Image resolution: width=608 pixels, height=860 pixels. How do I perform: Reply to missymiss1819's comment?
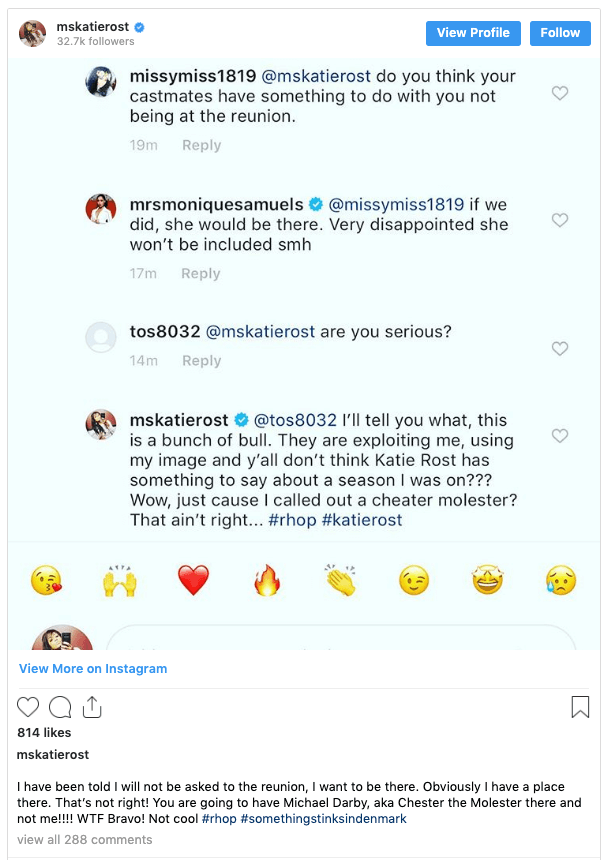pyautogui.click(x=201, y=145)
